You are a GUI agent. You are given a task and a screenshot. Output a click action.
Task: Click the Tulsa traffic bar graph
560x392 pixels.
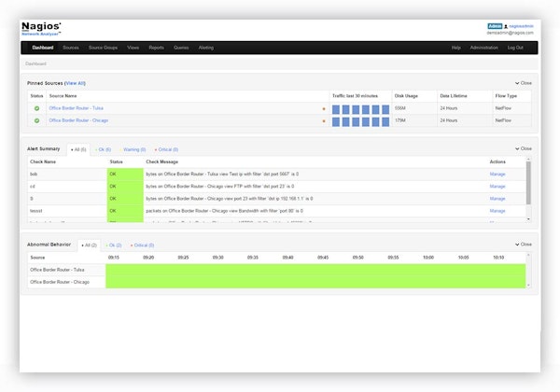click(359, 108)
